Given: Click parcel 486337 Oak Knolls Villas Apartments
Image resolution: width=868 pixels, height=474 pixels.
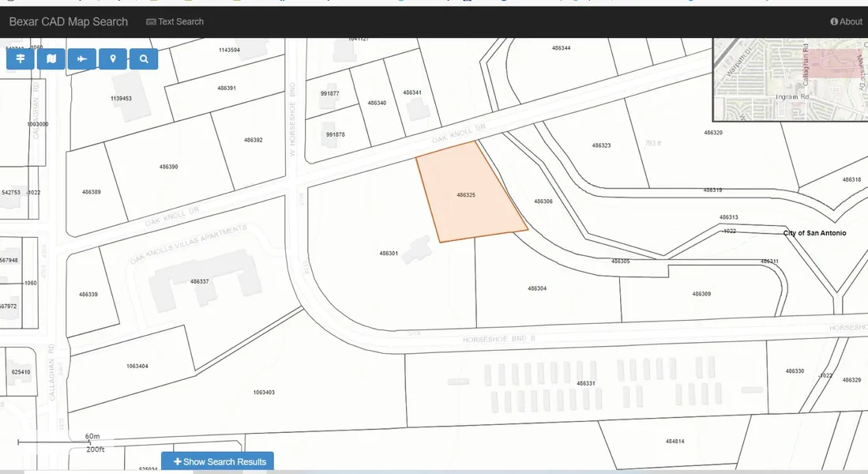Looking at the screenshot, I should click(x=200, y=281).
